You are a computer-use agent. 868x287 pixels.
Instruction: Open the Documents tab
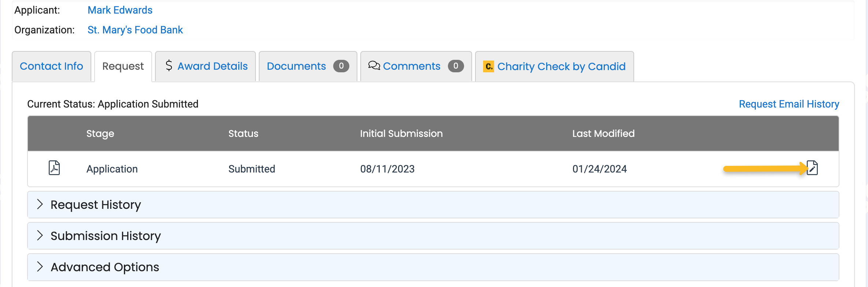[x=296, y=66]
